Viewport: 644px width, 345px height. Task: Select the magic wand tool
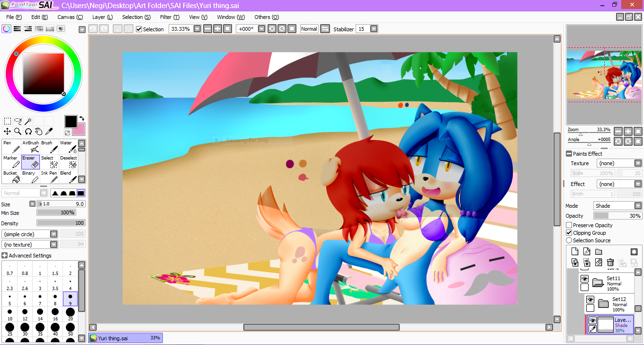(x=28, y=121)
